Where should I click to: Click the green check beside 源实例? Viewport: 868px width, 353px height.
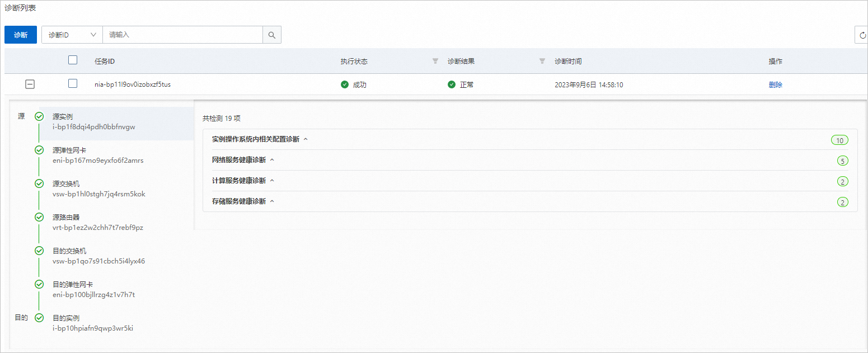(39, 116)
